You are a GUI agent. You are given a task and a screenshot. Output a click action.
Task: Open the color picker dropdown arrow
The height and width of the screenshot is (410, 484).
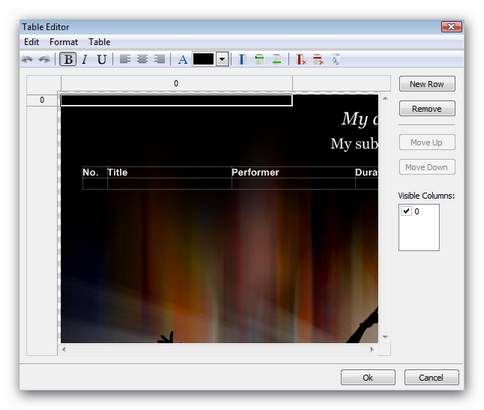(222, 60)
